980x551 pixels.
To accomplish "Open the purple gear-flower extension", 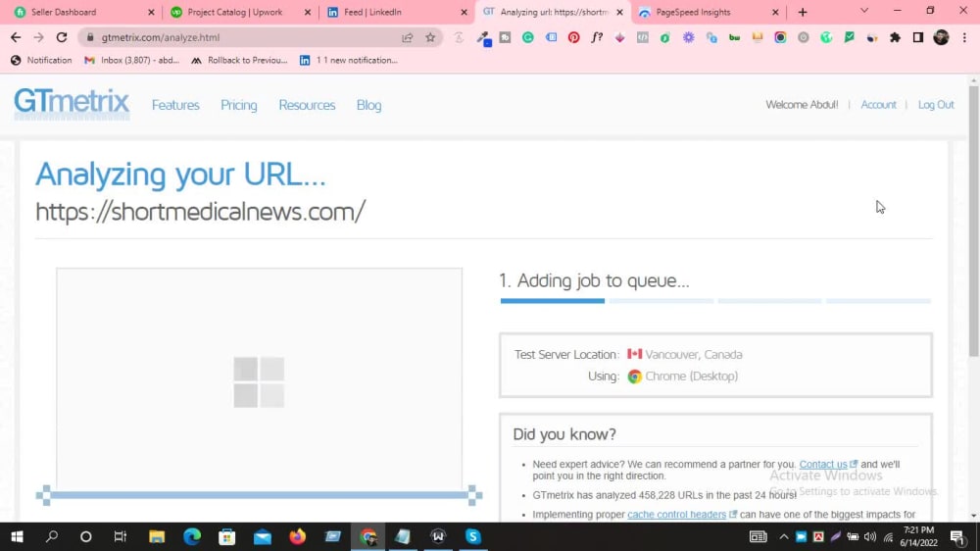I will 688,37.
